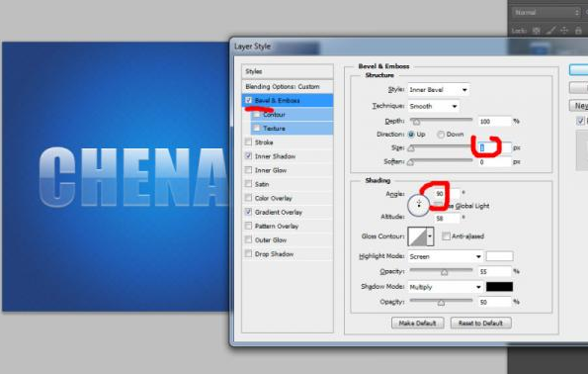Open the Technique dropdown showing Smooth
588x374 pixels.
click(x=434, y=106)
